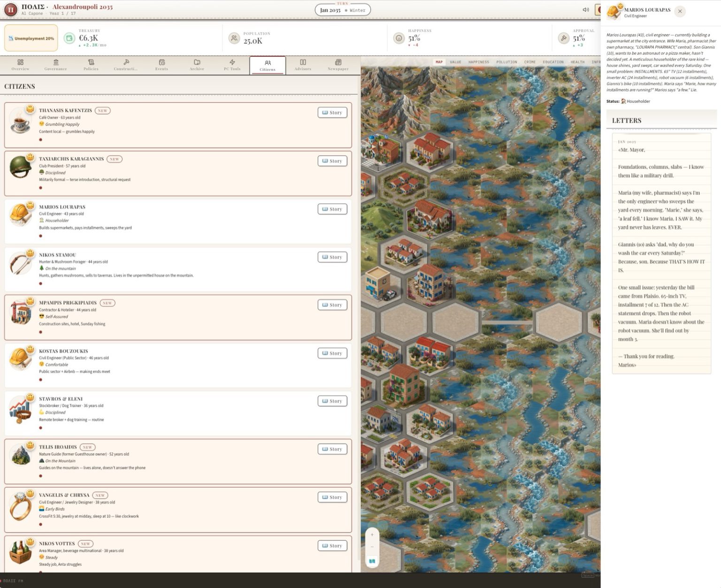Viewport: 721px width, 588px height.
Task: Open the Overview tab
Action: pyautogui.click(x=20, y=65)
